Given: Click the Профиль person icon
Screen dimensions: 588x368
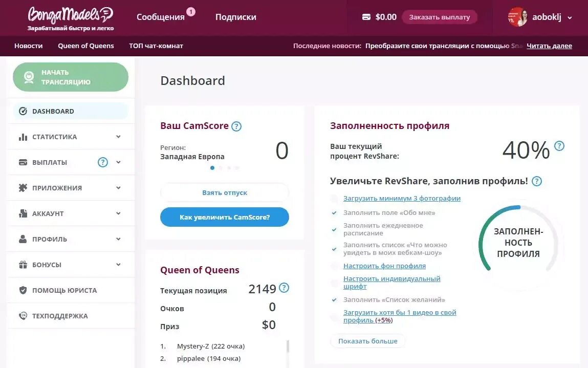Looking at the screenshot, I should (23, 239).
